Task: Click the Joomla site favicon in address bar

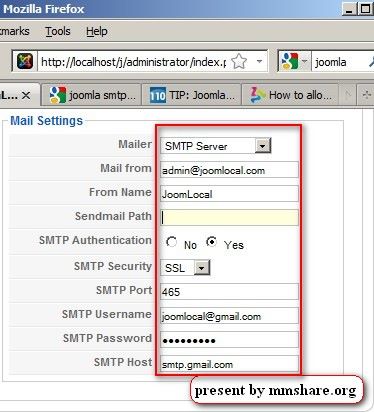Action: [x=25, y=62]
